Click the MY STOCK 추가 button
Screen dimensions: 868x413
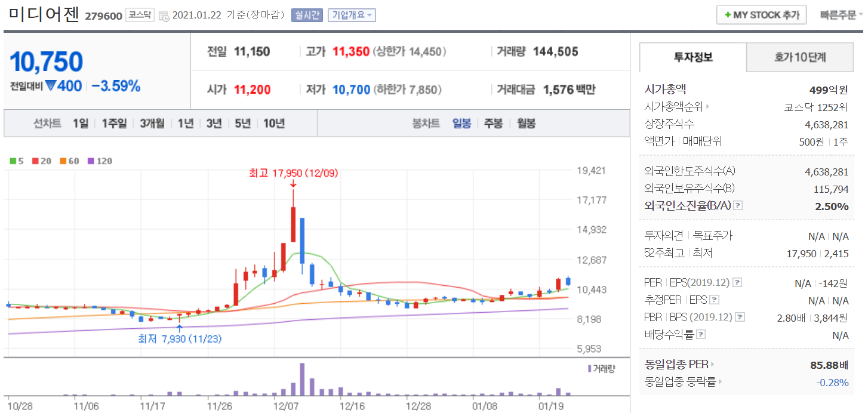coord(761,15)
